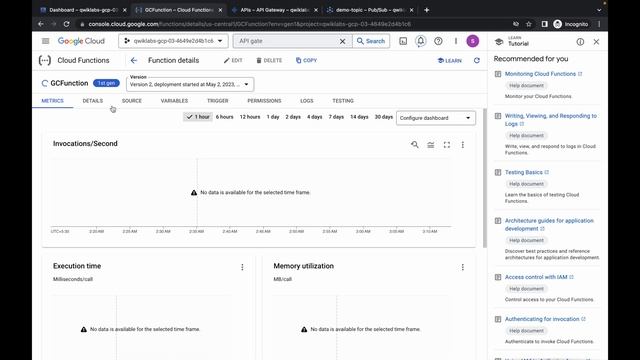
Task: Open Access control with IAM link
Action: tap(536, 277)
